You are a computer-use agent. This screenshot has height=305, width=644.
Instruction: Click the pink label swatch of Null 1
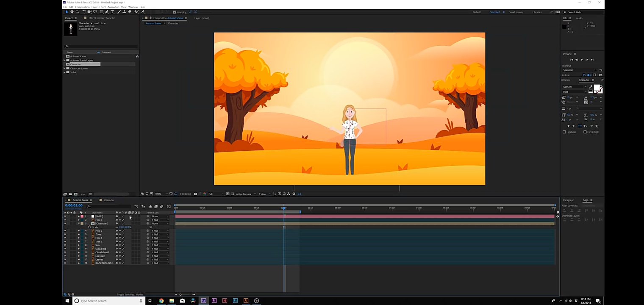(x=82, y=216)
